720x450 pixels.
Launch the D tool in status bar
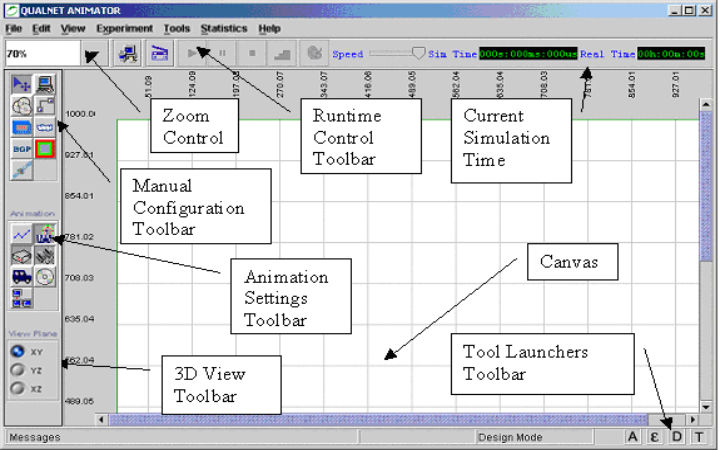[x=677, y=437]
